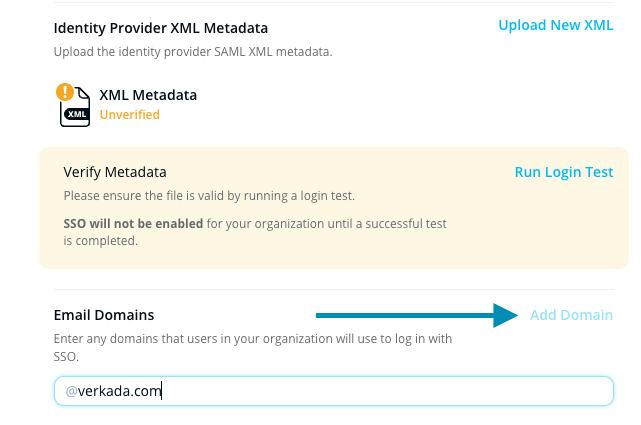Screen dimensions: 641x425
Task: Click the 'is completed.' line in the banner
Action: click(x=100, y=240)
